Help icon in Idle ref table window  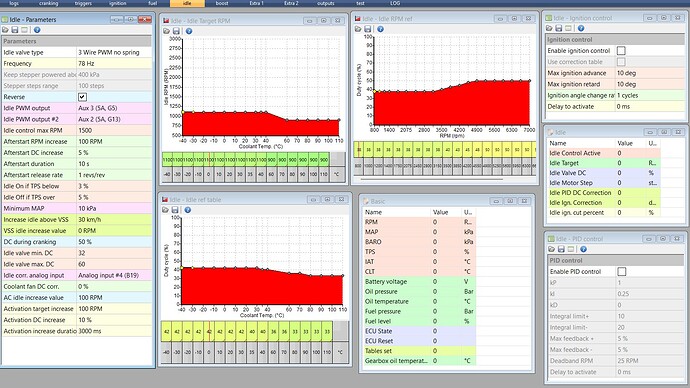[187, 210]
